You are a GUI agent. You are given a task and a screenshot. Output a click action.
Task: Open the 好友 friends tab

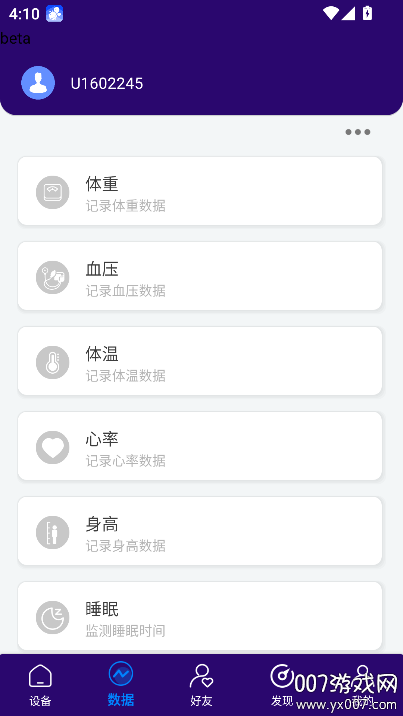coord(201,685)
